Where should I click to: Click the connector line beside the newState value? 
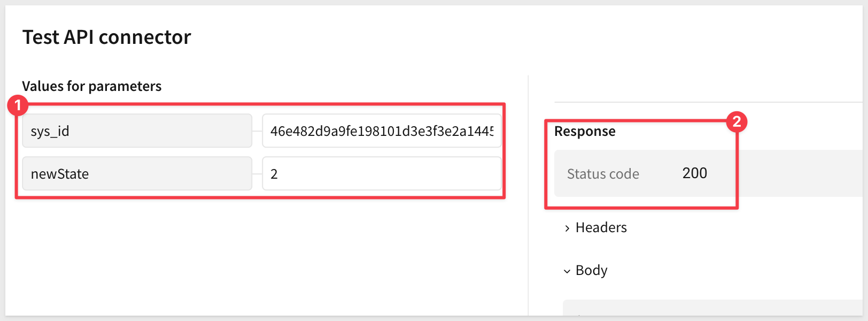pos(257,174)
